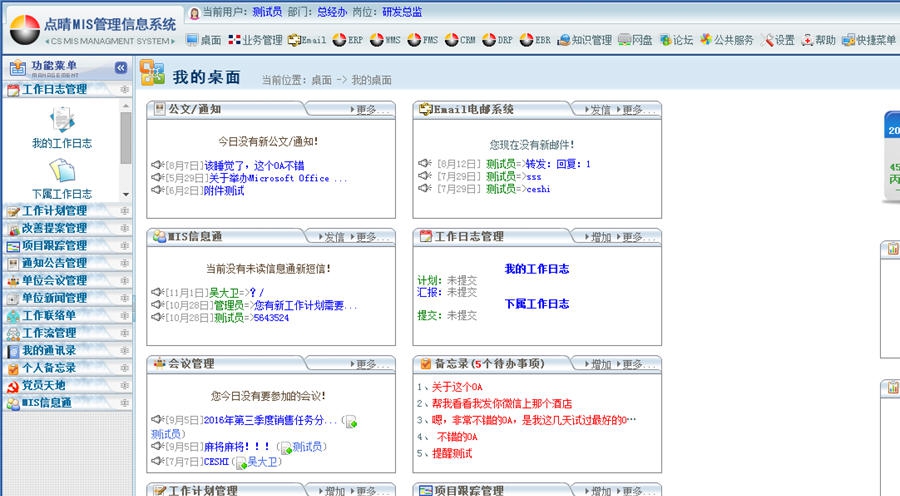Click 更多 in the 公文/通知 panel
This screenshot has width=900, height=496.
pyautogui.click(x=373, y=110)
